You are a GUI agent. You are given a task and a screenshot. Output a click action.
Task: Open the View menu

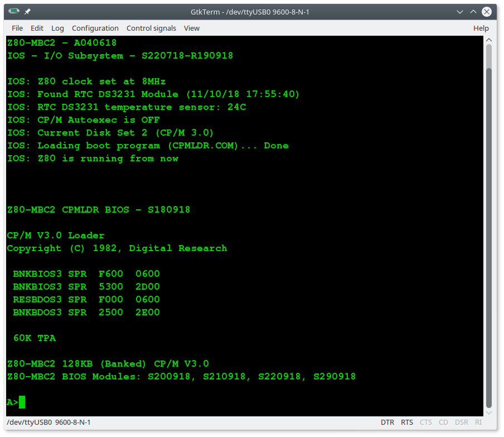coord(192,28)
